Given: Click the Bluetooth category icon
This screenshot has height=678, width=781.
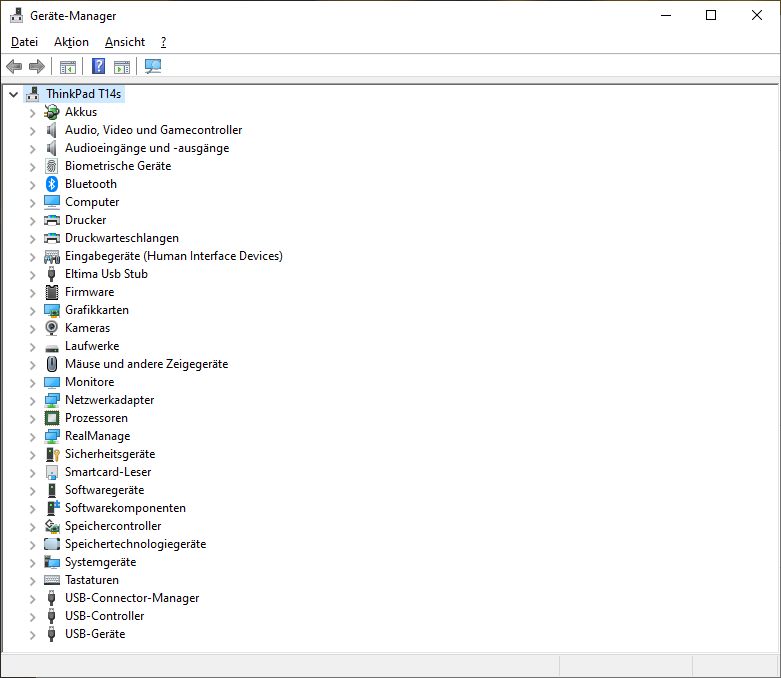Looking at the screenshot, I should coord(52,184).
